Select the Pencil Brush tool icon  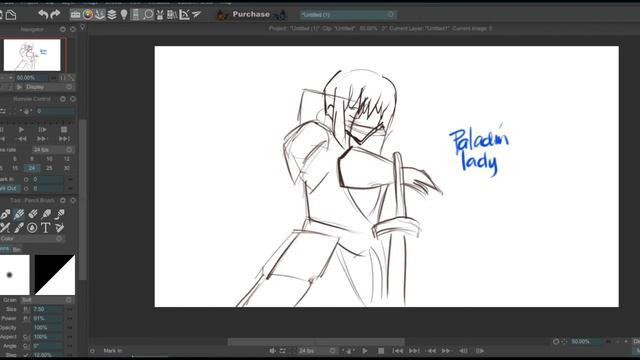pyautogui.click(x=19, y=214)
